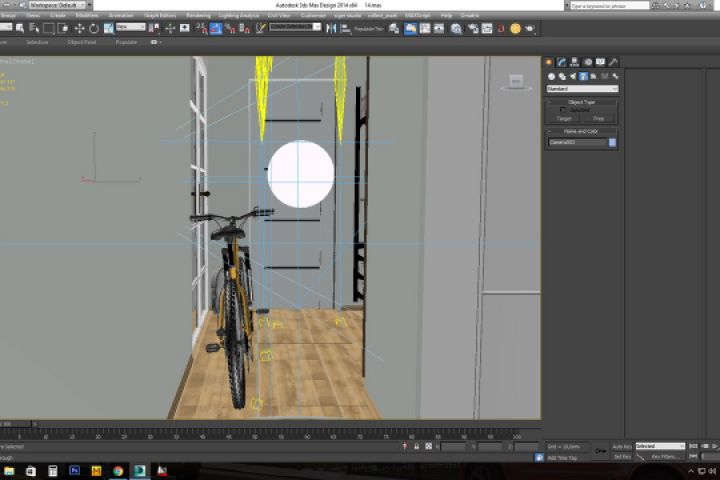Viewport: 720px width, 480px height.
Task: Click the ViewCube in the viewport
Action: point(516,83)
